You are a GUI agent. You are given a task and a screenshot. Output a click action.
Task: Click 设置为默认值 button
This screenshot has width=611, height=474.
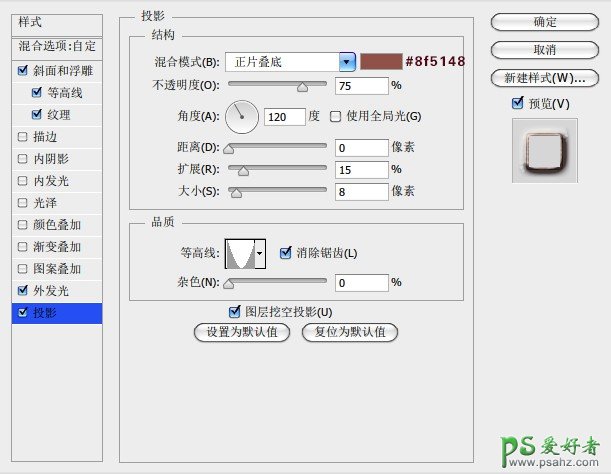[242, 332]
